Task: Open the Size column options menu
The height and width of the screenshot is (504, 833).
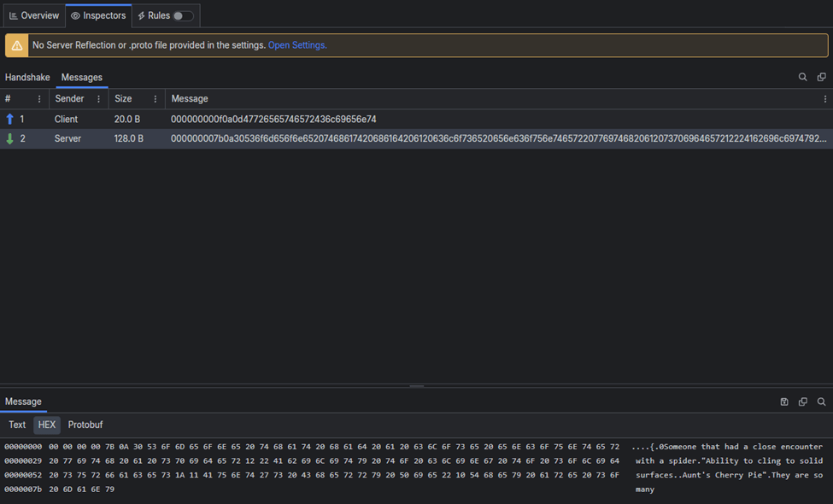Action: click(x=155, y=99)
